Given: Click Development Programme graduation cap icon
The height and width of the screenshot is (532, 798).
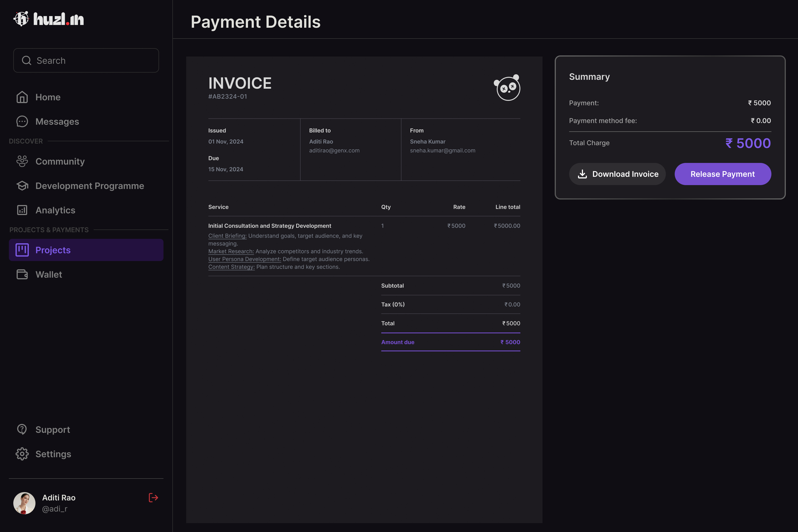Looking at the screenshot, I should tap(22, 186).
